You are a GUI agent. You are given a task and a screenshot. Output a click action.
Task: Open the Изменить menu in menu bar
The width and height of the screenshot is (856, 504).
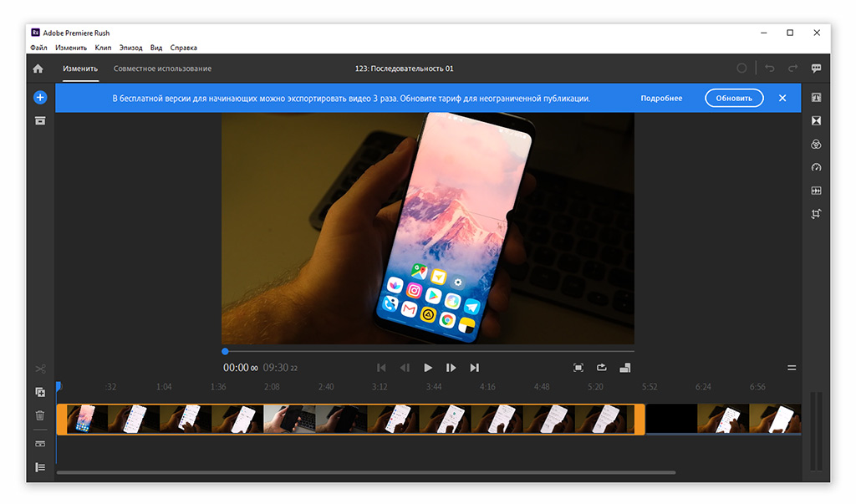pos(71,48)
